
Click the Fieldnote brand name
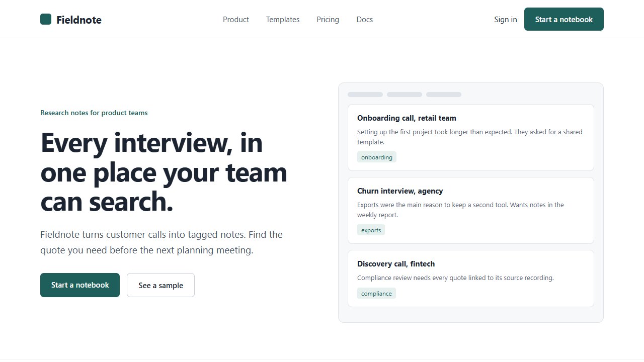coord(79,20)
